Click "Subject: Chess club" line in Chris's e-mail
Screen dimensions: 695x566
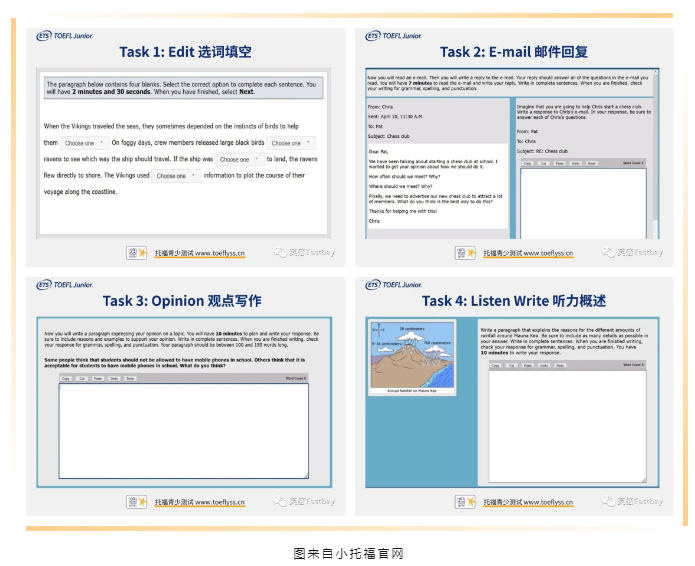point(389,136)
